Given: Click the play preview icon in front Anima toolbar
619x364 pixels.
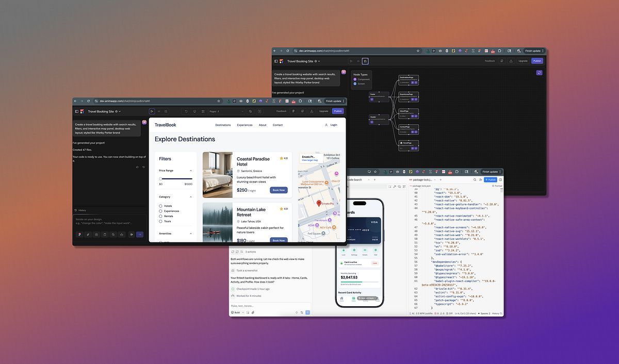Looking at the screenshot, I should 152,111.
